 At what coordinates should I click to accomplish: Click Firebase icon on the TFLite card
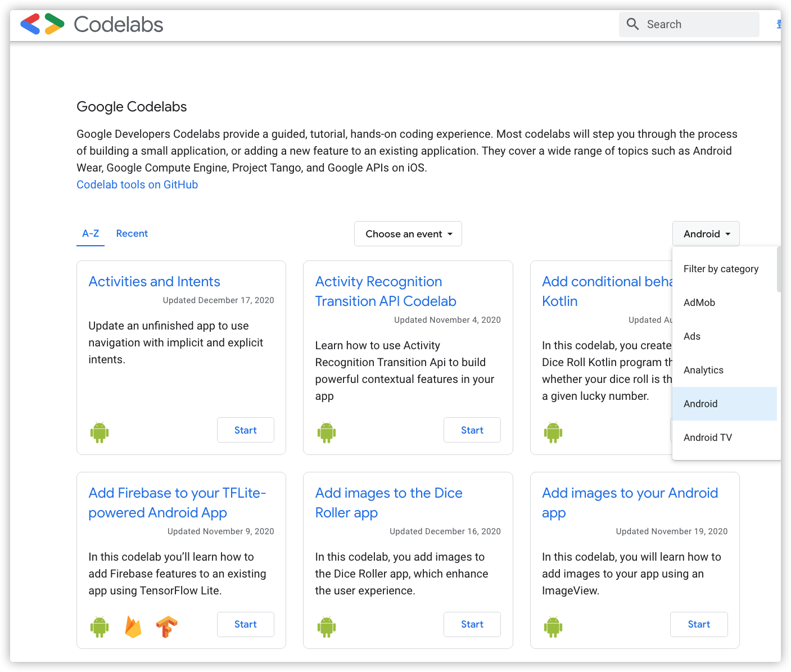tap(133, 626)
